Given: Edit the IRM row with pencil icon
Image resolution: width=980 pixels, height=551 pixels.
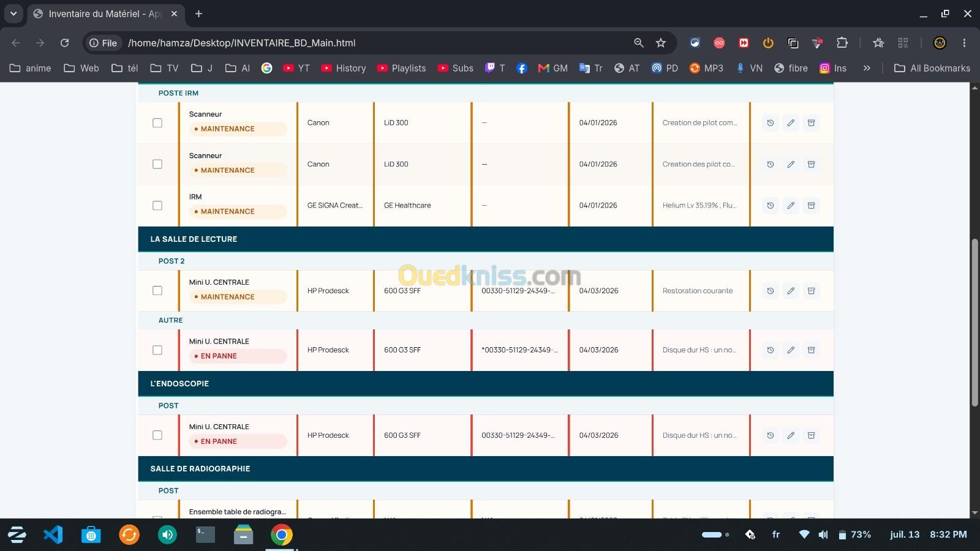Looking at the screenshot, I should point(791,206).
